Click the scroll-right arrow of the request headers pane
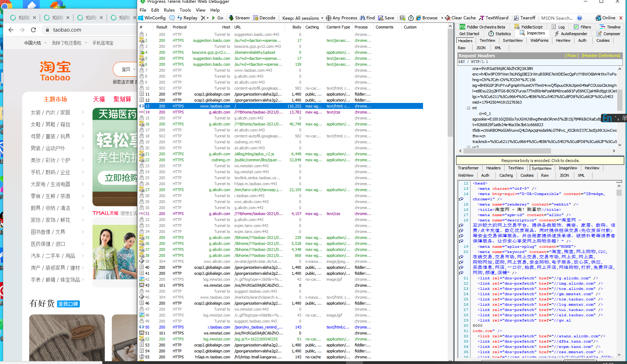Viewport: 627px width, 364px height. tap(614, 151)
